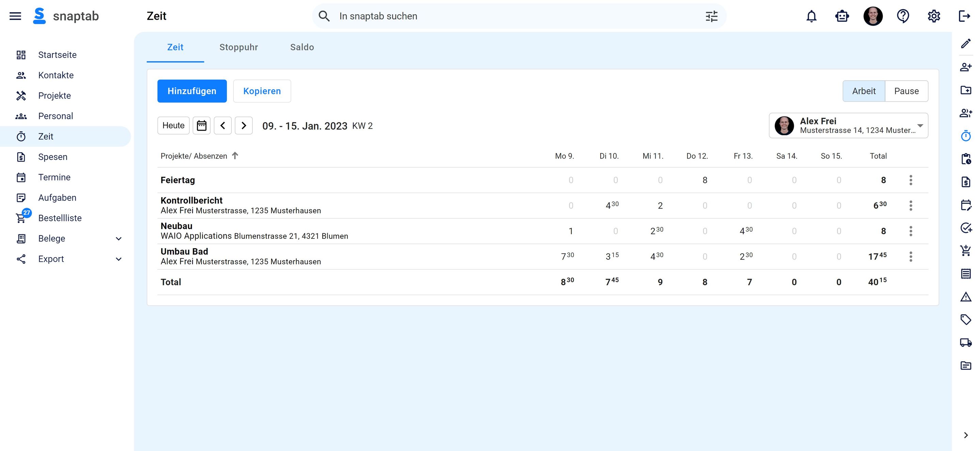Open options menu for Neubau row
Image resolution: width=980 pixels, height=451 pixels.
911,231
